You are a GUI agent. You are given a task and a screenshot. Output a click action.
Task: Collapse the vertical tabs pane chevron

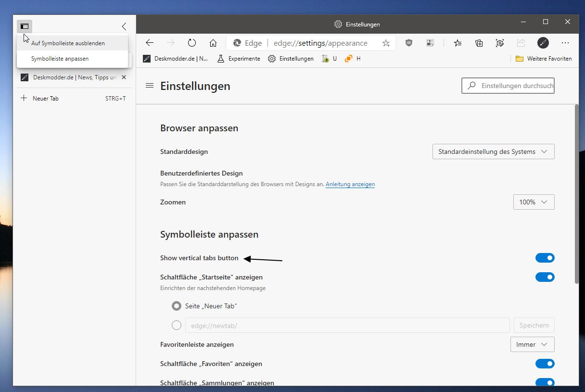[124, 26]
